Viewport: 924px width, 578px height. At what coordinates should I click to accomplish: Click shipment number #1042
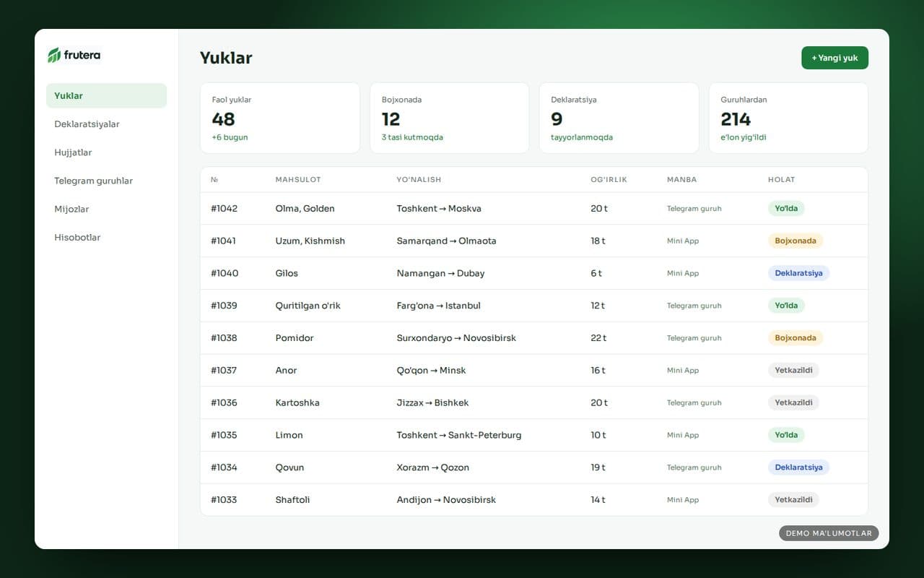pos(224,208)
